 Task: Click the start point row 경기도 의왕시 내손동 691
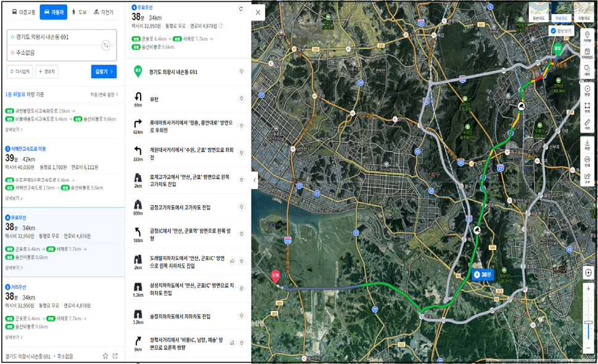coord(188,71)
